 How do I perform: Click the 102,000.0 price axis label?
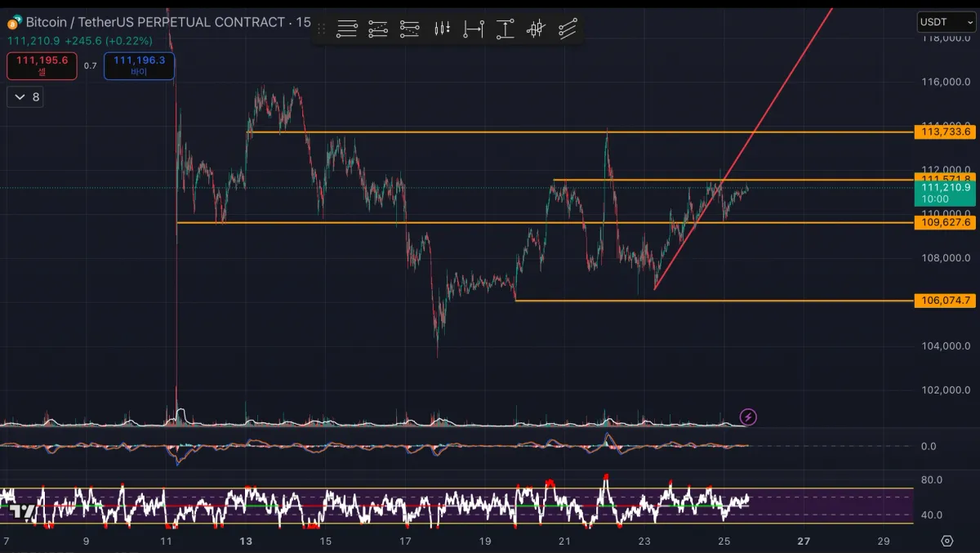tap(946, 390)
